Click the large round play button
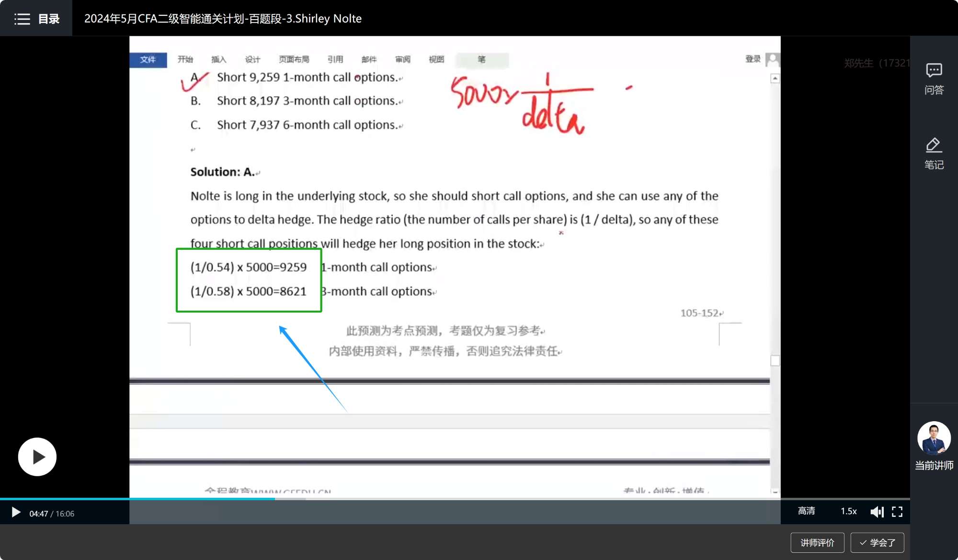The image size is (958, 560). [x=37, y=457]
